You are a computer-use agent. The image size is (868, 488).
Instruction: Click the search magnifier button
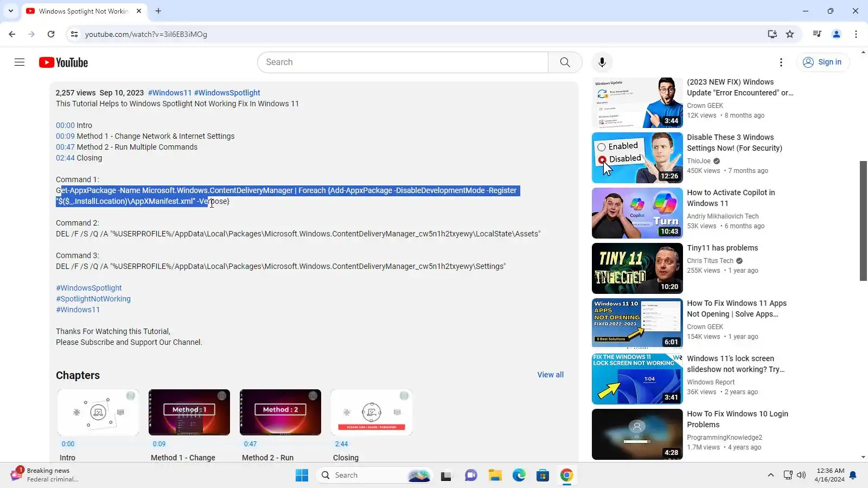point(565,62)
